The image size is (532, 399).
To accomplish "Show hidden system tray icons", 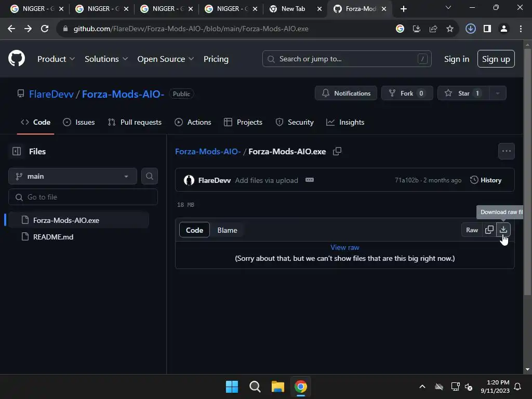I will (422, 387).
